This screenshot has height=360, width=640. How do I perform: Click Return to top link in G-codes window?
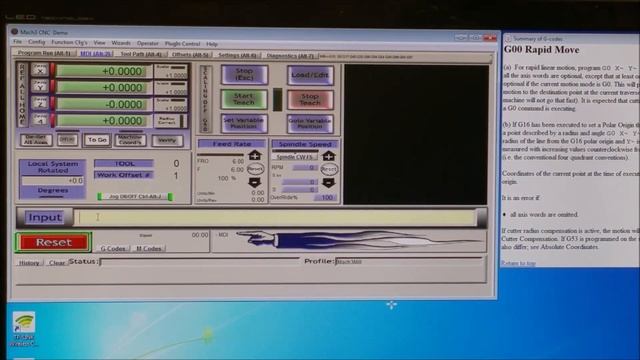pyautogui.click(x=518, y=263)
